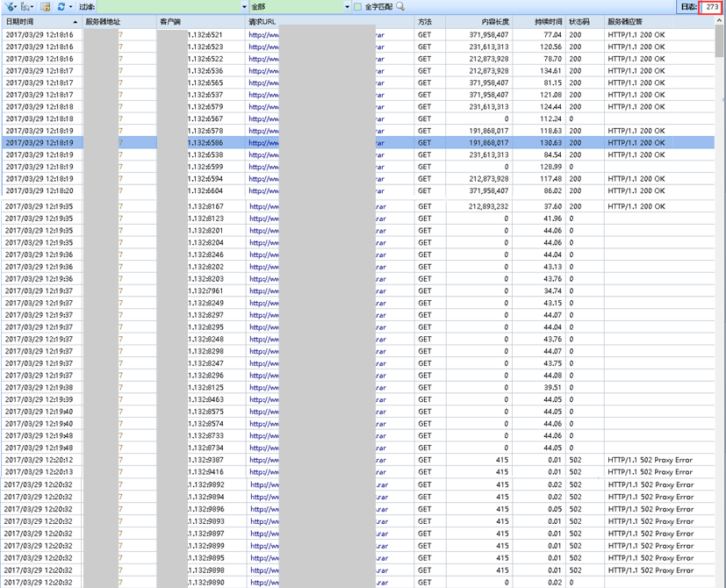Viewport: 726px width, 588px height.
Task: Sort by the 服务器地址 column header
Action: 103,21
